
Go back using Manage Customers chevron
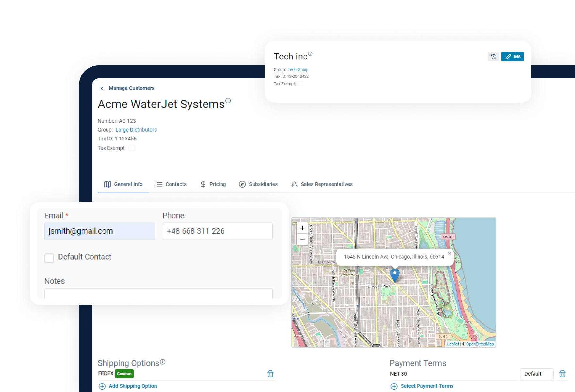(102, 88)
